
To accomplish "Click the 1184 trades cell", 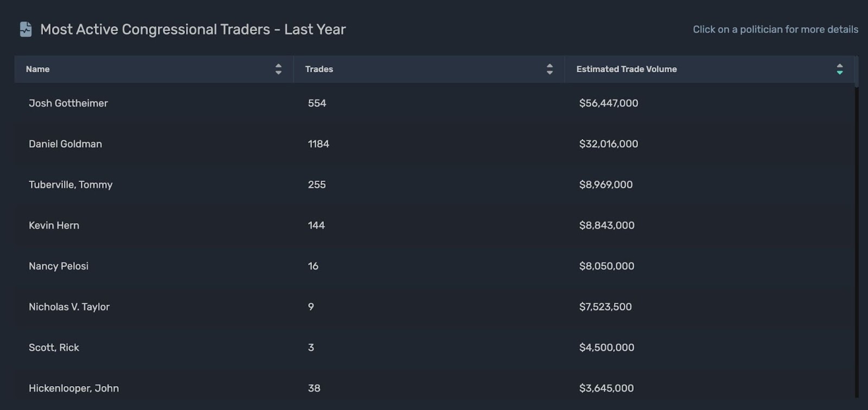I will pos(318,144).
